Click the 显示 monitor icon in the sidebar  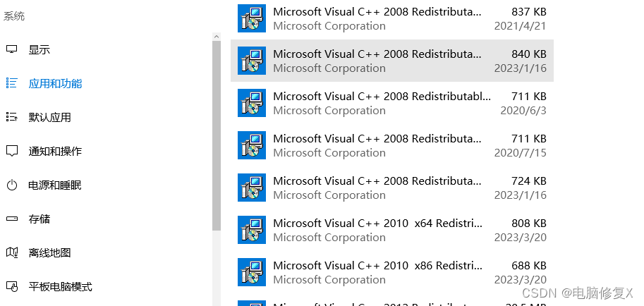[x=12, y=49]
